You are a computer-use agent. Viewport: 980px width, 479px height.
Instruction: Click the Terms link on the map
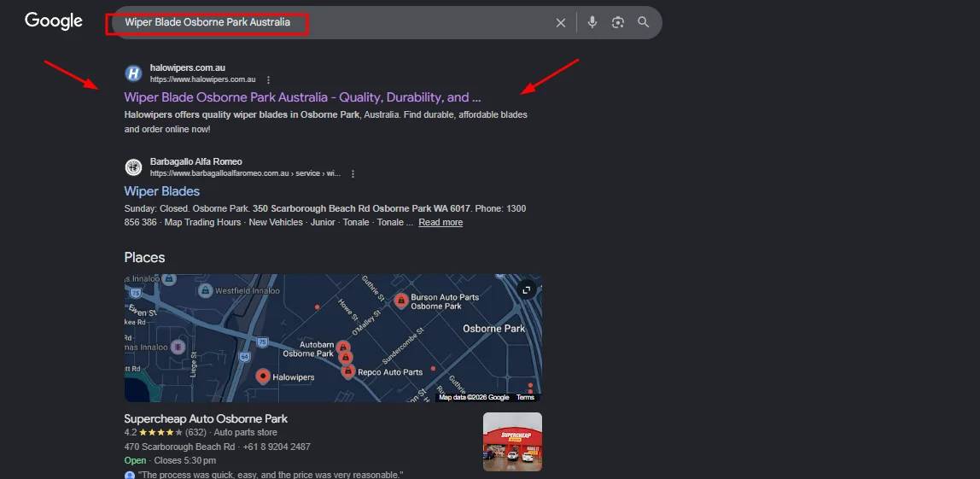(525, 397)
